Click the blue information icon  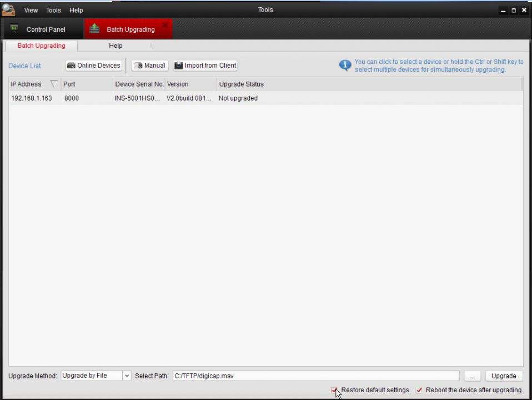coord(345,66)
